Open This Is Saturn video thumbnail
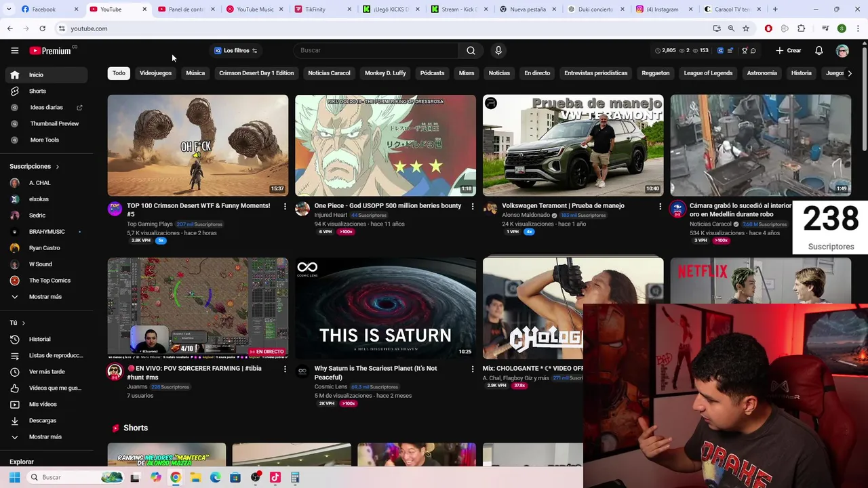This screenshot has height=488, width=868. coord(385,308)
